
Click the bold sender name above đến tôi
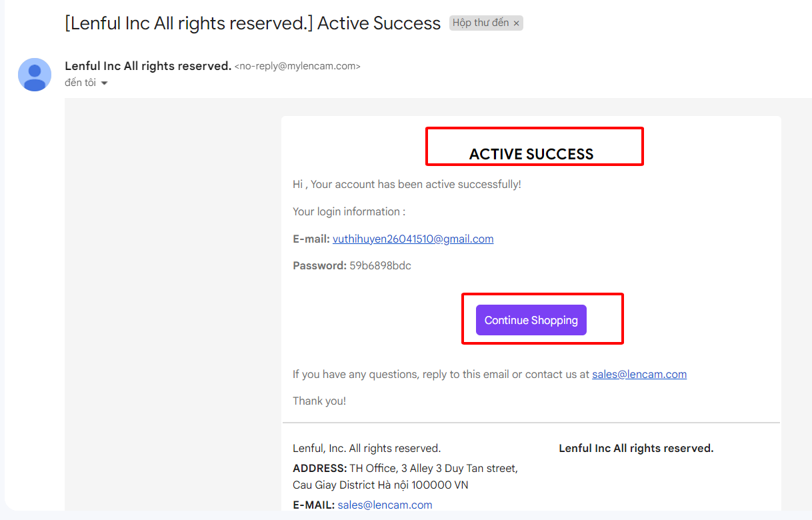click(x=148, y=66)
